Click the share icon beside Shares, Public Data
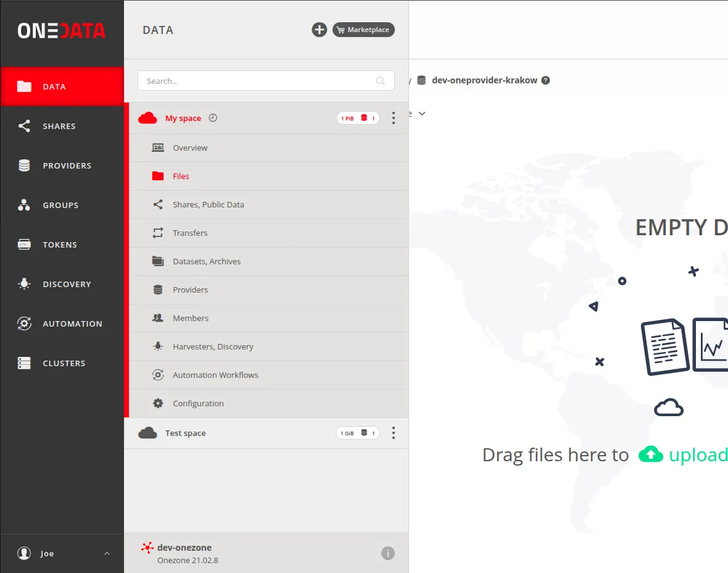728x573 pixels. 158,204
